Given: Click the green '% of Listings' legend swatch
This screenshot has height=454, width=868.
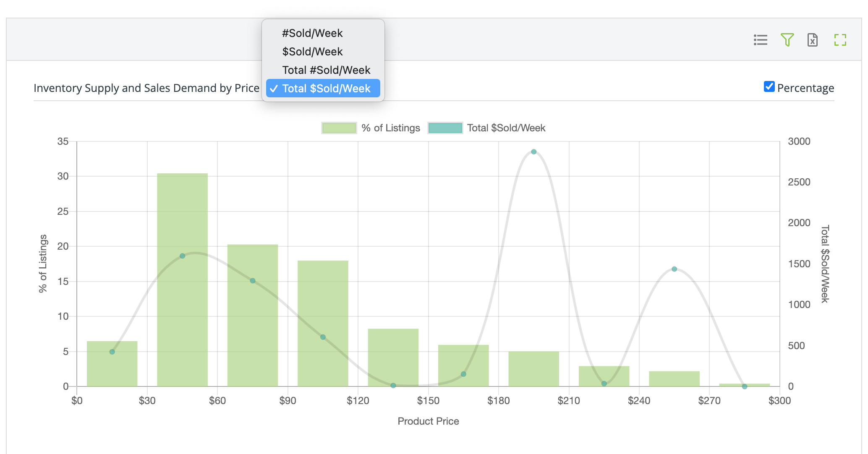Looking at the screenshot, I should (338, 128).
